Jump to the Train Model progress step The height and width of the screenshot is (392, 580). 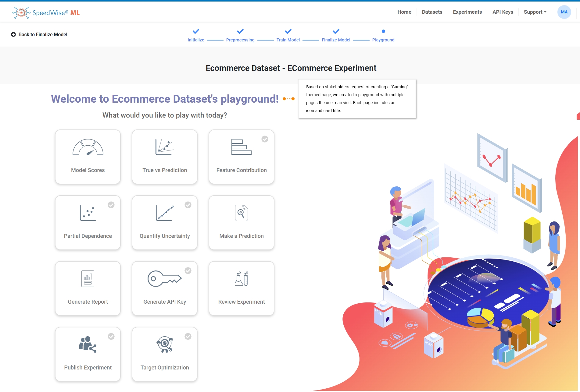(288, 36)
